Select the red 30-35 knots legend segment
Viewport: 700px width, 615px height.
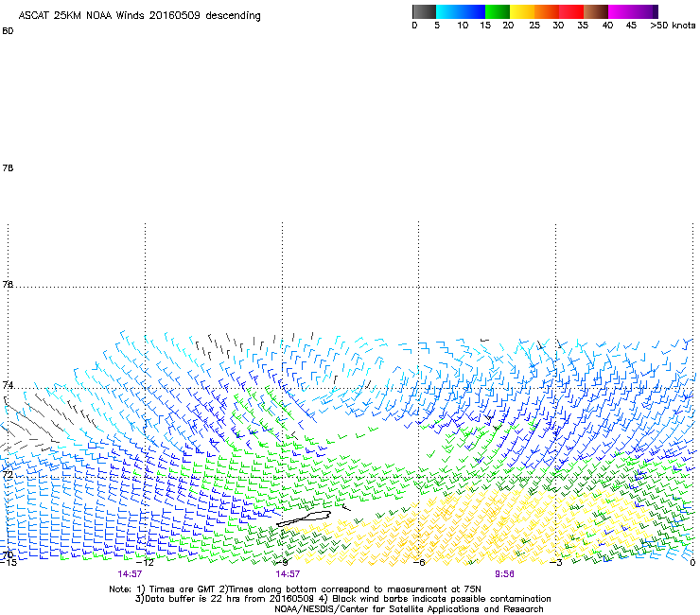click(571, 11)
